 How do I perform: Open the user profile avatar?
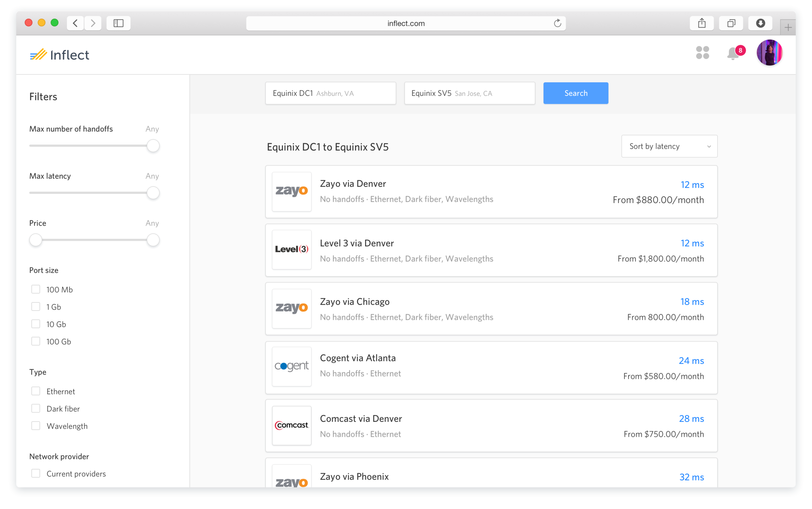point(769,53)
